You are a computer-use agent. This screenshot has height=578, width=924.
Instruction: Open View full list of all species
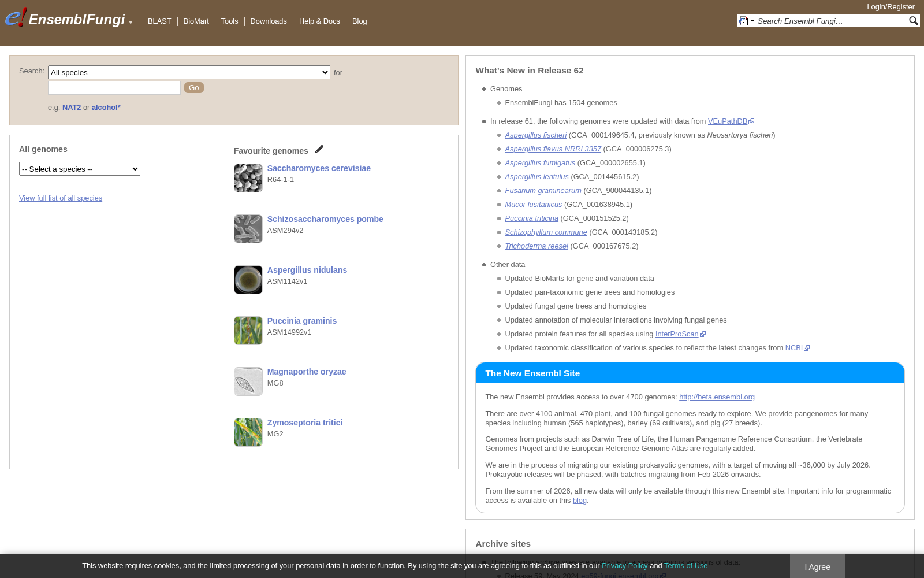[x=61, y=198]
